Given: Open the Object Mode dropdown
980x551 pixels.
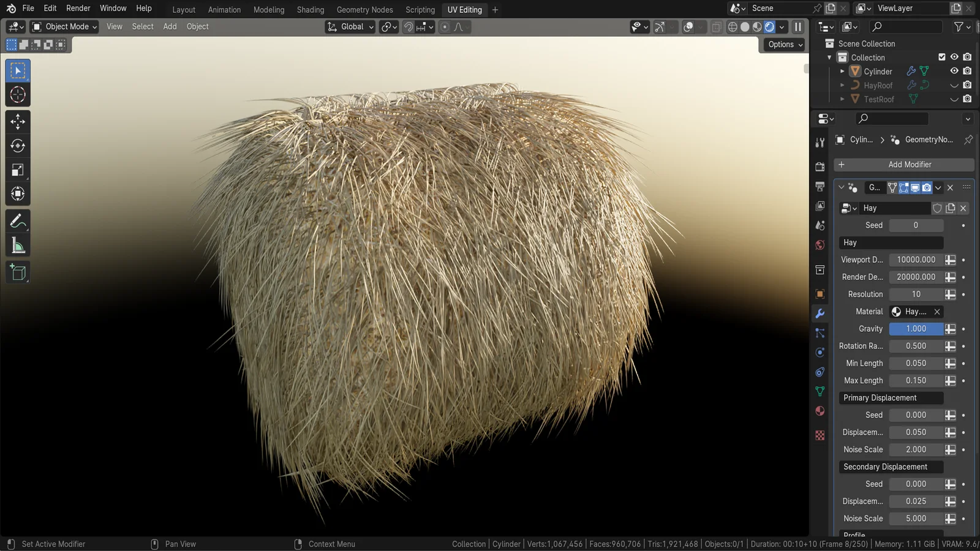Looking at the screenshot, I should (x=64, y=26).
